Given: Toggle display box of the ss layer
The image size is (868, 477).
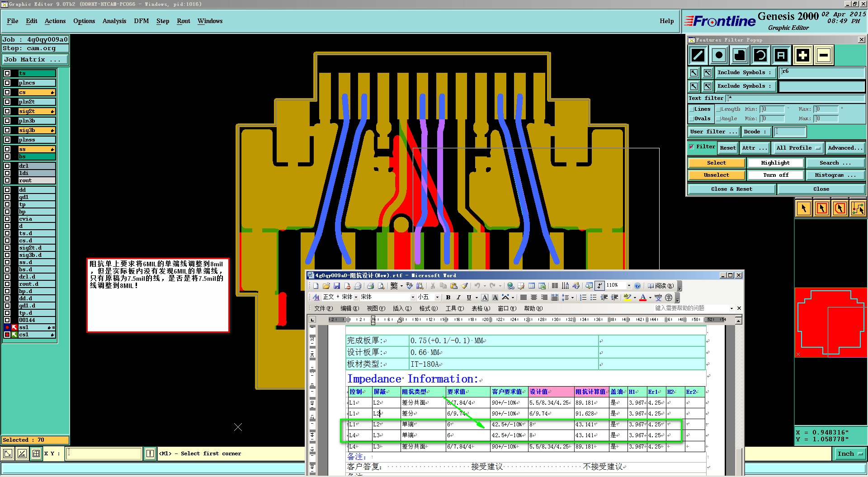Looking at the screenshot, I should (7, 149).
